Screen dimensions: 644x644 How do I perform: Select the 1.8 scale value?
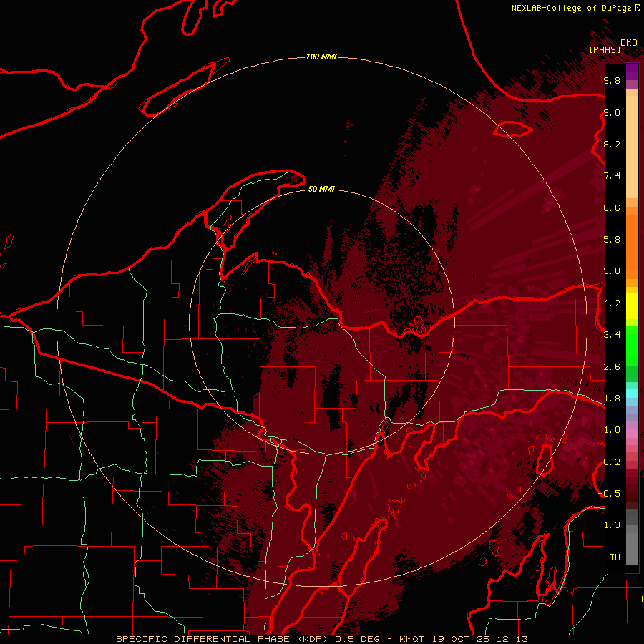[612, 399]
